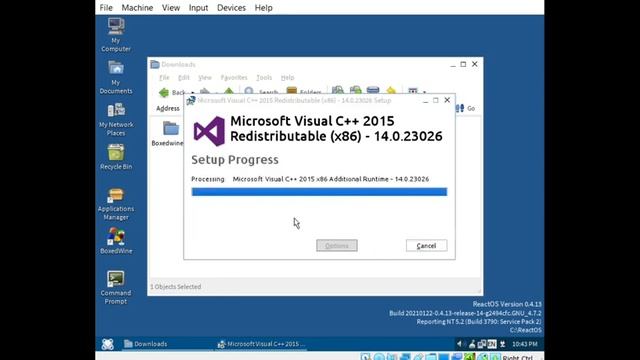Viewport: 640px width, 360px height.
Task: Cancel the Visual C++ setup
Action: [427, 246]
